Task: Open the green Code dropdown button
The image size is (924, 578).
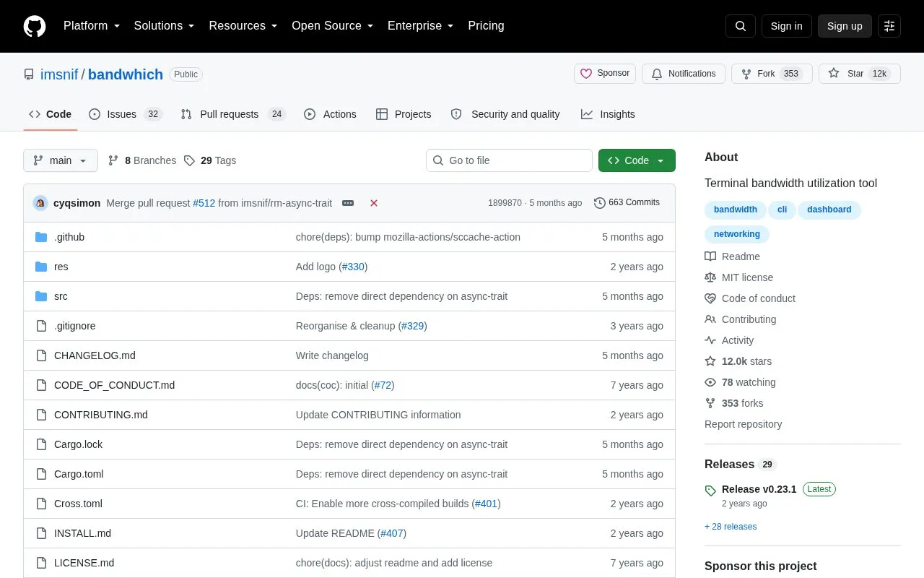Action: 637,160
